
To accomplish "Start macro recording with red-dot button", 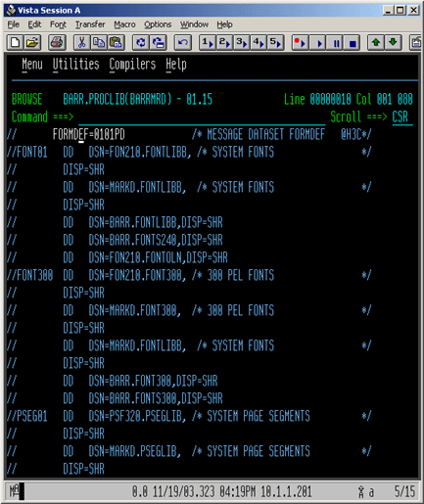I will click(300, 43).
